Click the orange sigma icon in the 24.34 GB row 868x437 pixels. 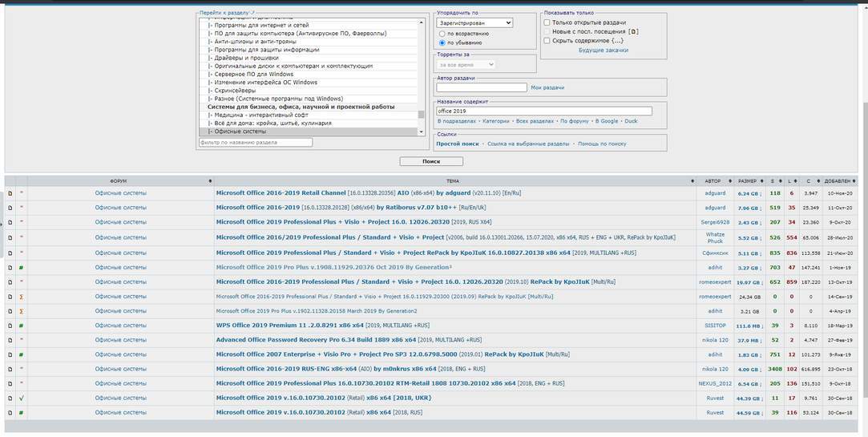[22, 296]
